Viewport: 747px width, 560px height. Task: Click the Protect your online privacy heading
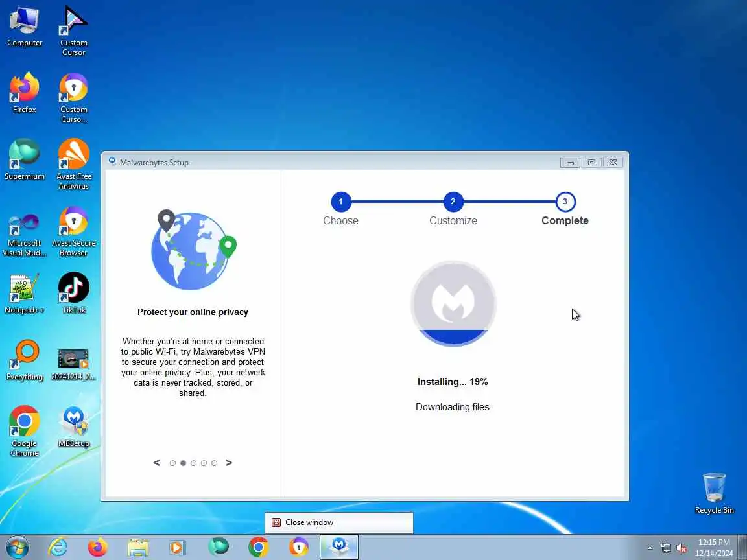[193, 312]
